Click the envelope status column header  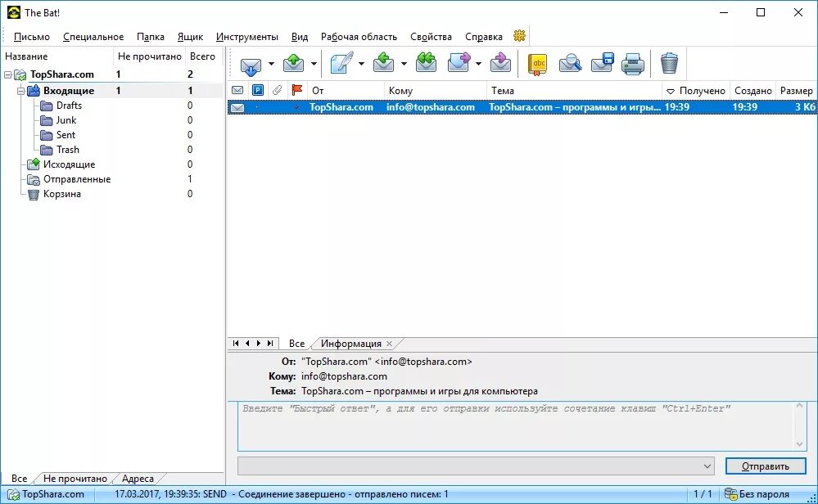click(237, 90)
